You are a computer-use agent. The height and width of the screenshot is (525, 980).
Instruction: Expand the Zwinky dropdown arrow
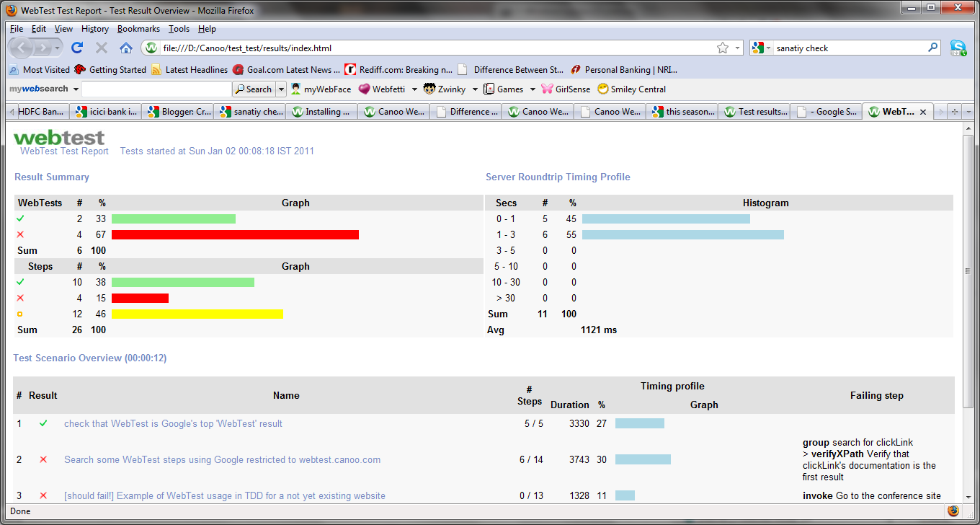click(x=475, y=89)
